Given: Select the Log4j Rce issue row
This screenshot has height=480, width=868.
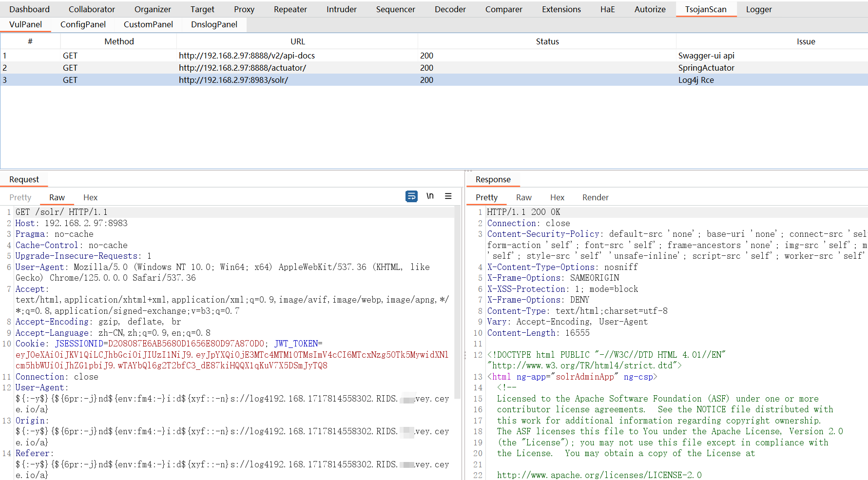Looking at the screenshot, I should [x=434, y=80].
